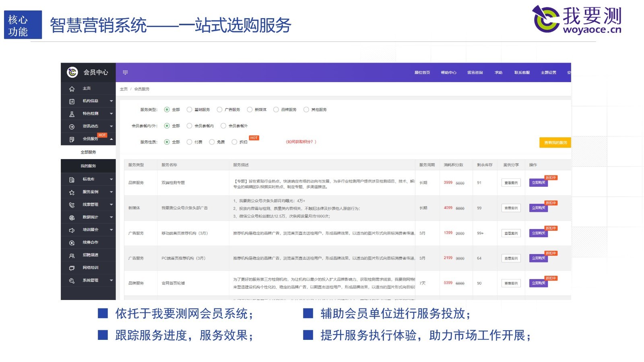The height and width of the screenshot is (362, 644).
Task: Click the 标准库 document icon
Action: tap(72, 180)
